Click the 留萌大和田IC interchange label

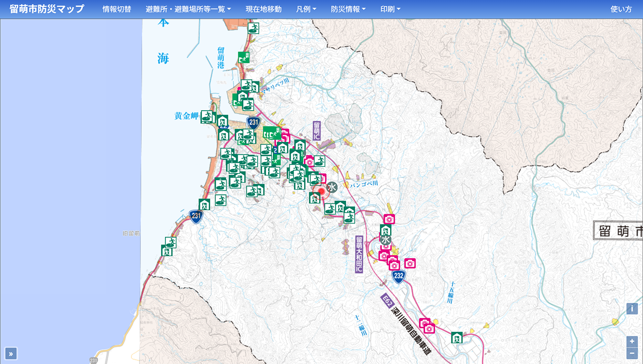click(x=359, y=255)
